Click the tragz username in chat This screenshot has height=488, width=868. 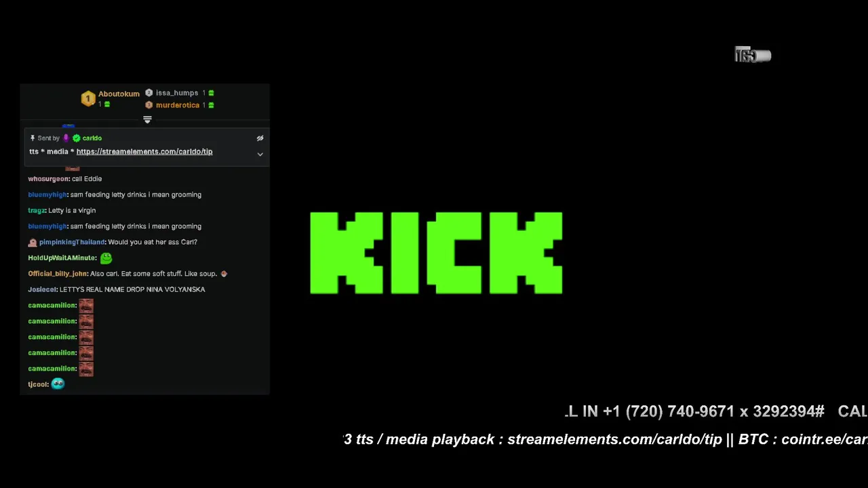pos(37,211)
